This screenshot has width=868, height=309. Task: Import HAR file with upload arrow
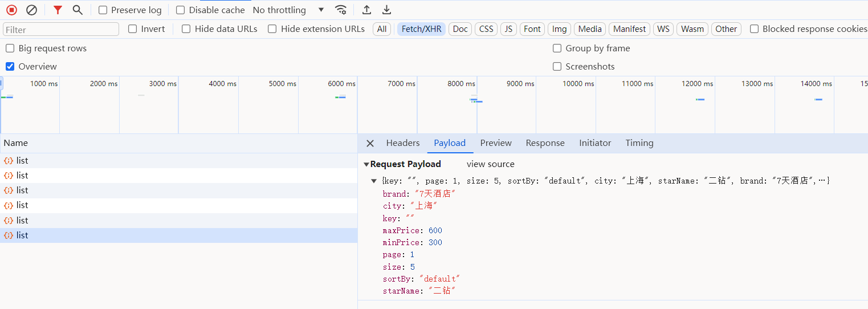coord(367,10)
